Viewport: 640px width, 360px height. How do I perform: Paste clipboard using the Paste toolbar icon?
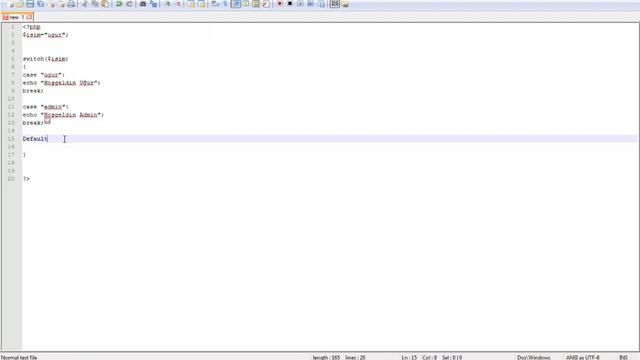pyautogui.click(x=105, y=4)
